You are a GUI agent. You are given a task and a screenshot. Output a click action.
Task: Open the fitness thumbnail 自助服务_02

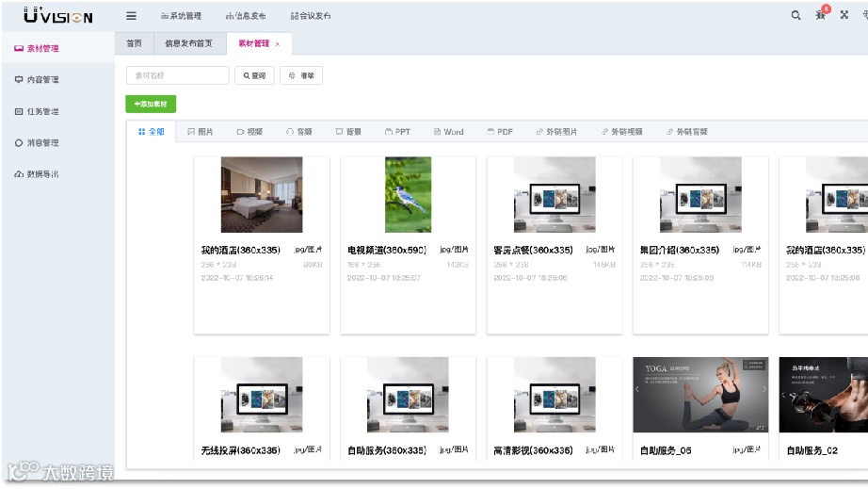(823, 394)
